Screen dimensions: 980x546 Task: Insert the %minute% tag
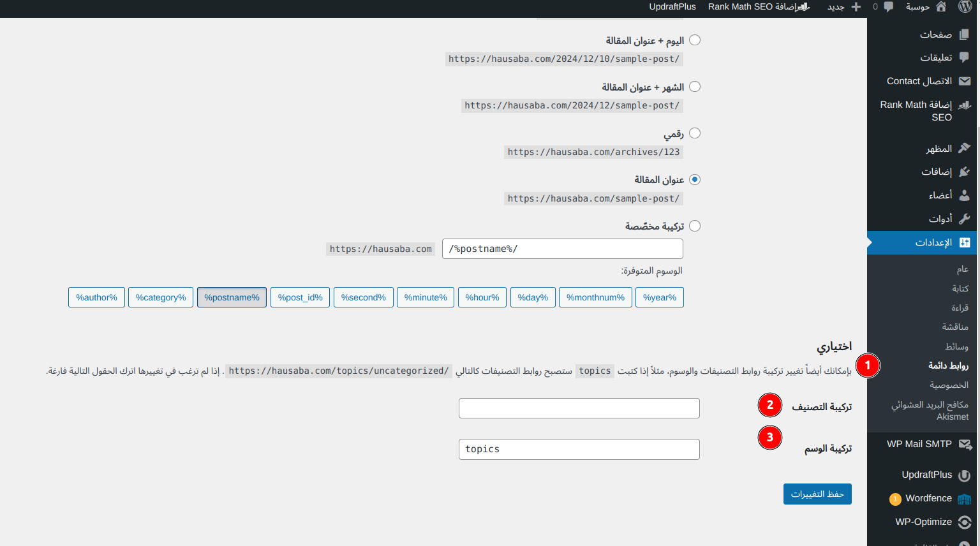tap(426, 297)
